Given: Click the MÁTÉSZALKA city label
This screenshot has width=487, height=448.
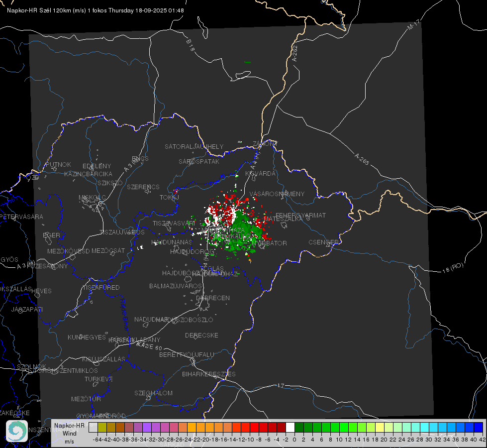Looking at the screenshot, I should coord(283,219).
